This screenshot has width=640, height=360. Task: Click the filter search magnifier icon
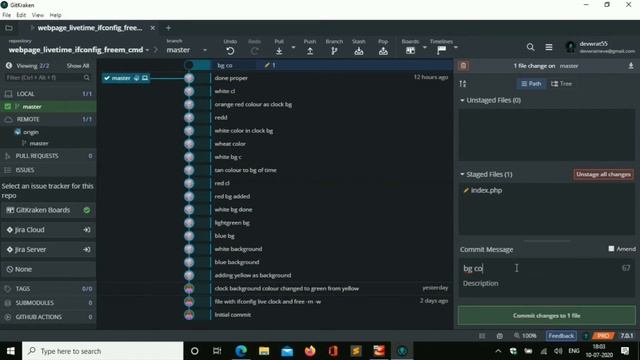tap(87, 78)
